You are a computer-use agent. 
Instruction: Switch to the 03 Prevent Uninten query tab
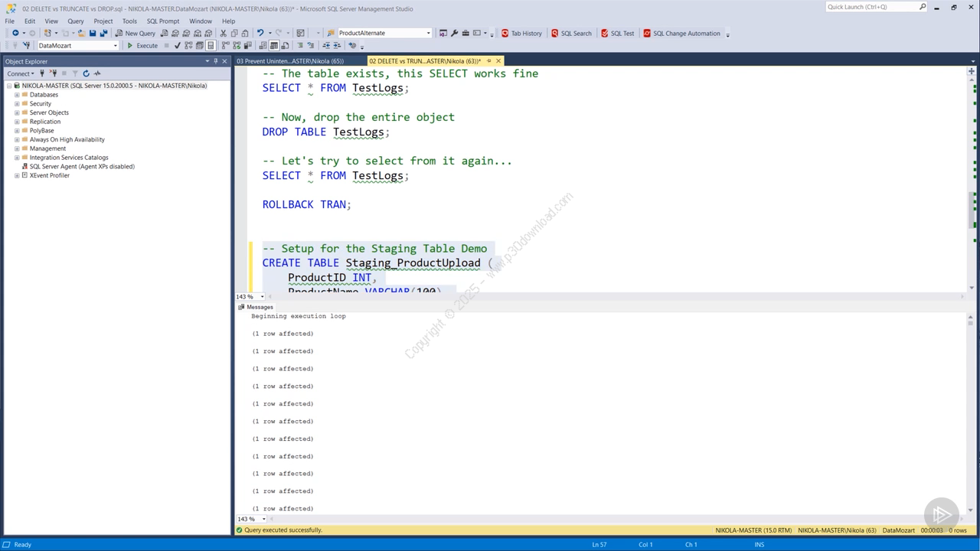click(x=291, y=60)
